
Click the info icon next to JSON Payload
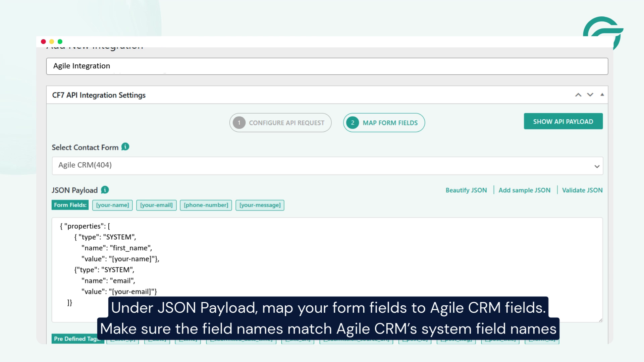coord(104,190)
